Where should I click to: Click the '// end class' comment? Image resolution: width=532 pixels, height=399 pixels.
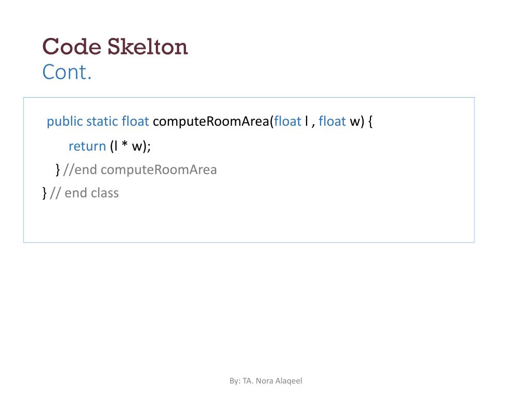pos(84,193)
